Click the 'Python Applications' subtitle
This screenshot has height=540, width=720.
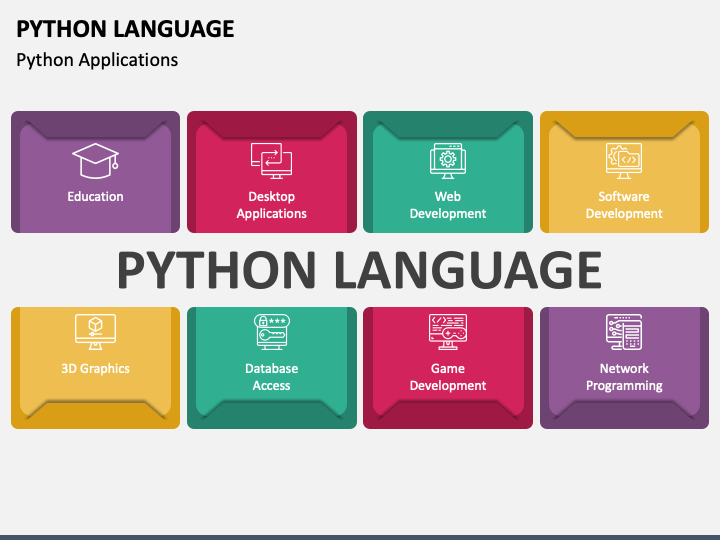click(x=97, y=60)
